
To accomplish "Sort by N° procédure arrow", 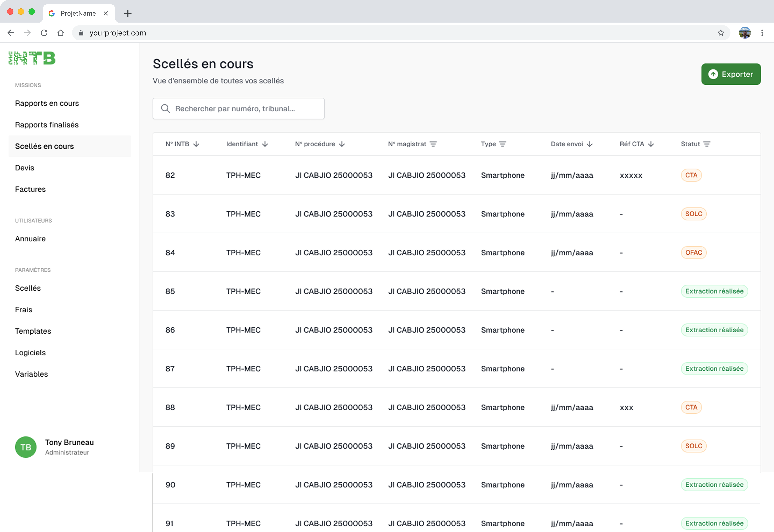I will click(x=342, y=144).
